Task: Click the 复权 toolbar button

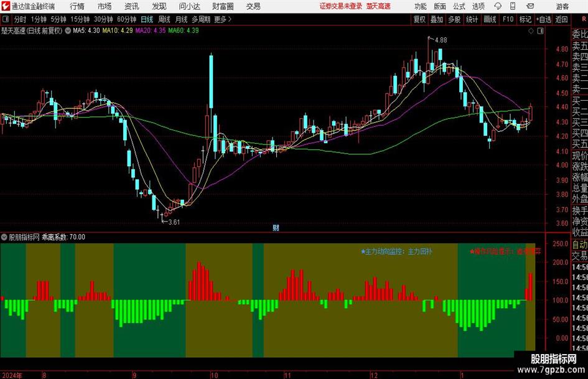Action: [419, 19]
